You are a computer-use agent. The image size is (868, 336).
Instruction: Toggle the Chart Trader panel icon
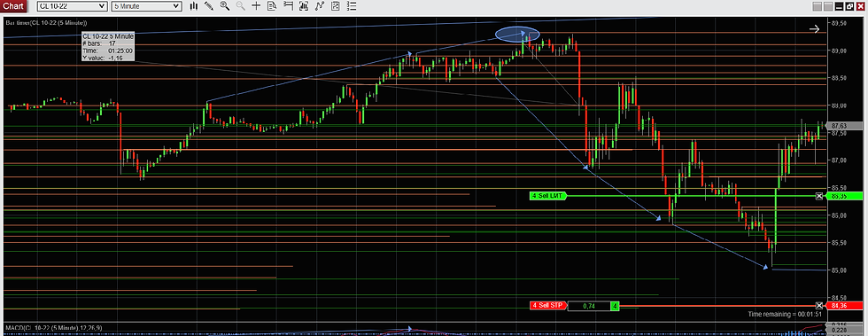pyautogui.click(x=288, y=6)
